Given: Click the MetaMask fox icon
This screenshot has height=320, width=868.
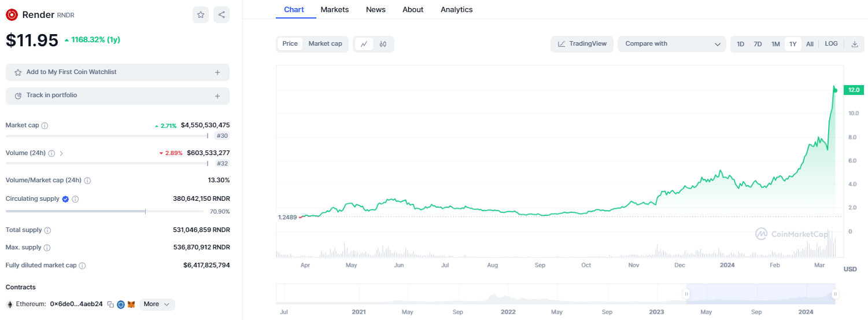Looking at the screenshot, I should pyautogui.click(x=131, y=304).
